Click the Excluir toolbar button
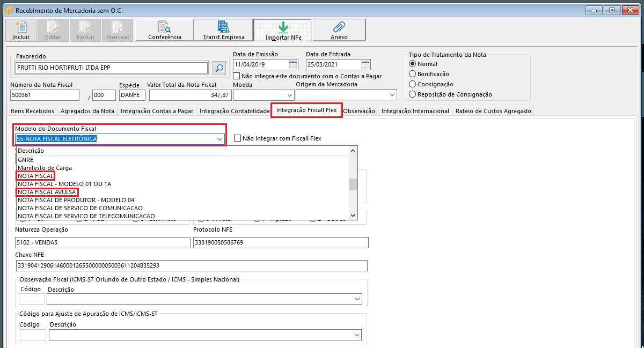 click(x=85, y=31)
